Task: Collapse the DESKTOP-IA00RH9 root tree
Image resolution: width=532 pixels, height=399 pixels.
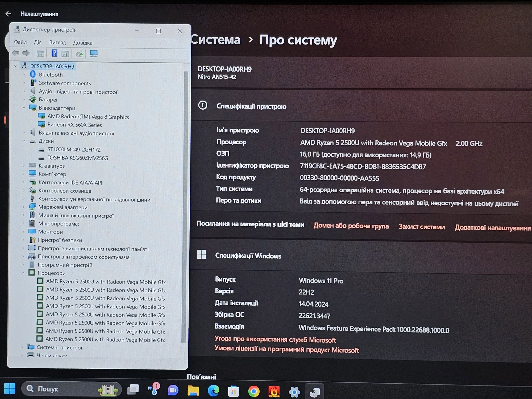Action: pyautogui.click(x=15, y=66)
